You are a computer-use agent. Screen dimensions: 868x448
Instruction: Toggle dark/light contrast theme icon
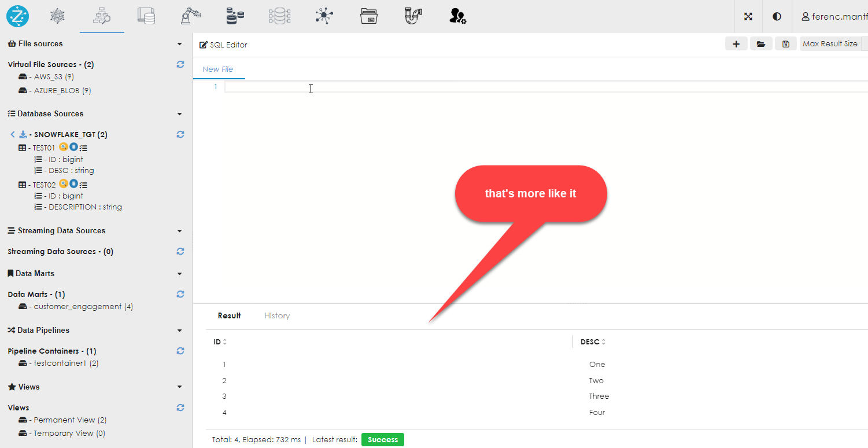pyautogui.click(x=777, y=16)
